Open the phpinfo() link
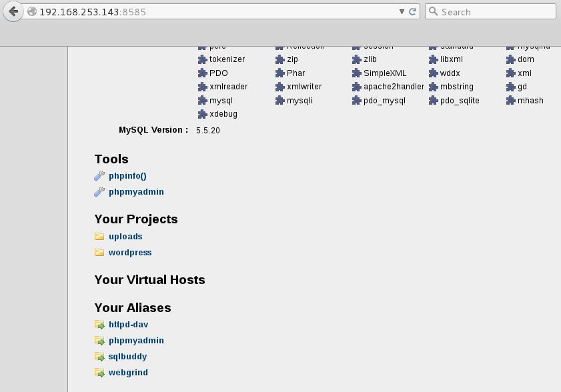The height and width of the screenshot is (392, 561). [127, 176]
